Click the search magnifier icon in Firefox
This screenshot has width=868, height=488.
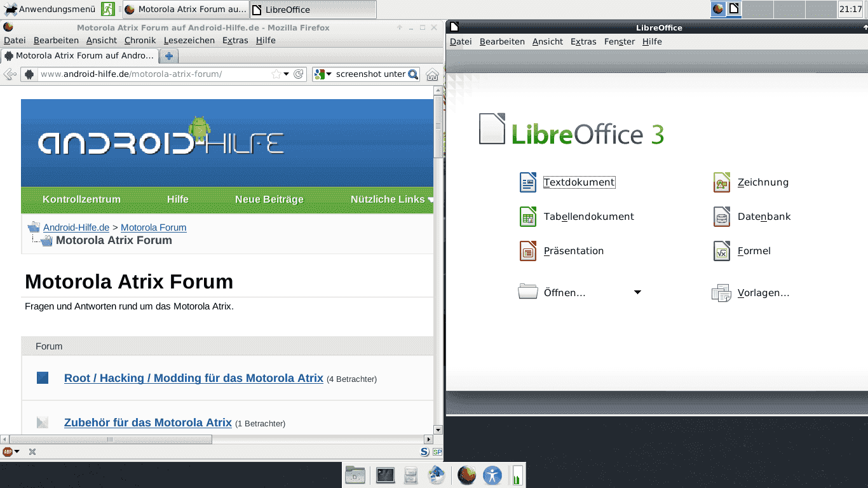coord(413,74)
